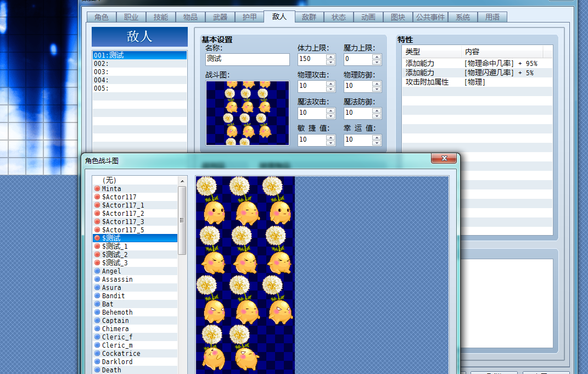Go to the 敌群 tab
This screenshot has width=588, height=374.
pyautogui.click(x=309, y=17)
